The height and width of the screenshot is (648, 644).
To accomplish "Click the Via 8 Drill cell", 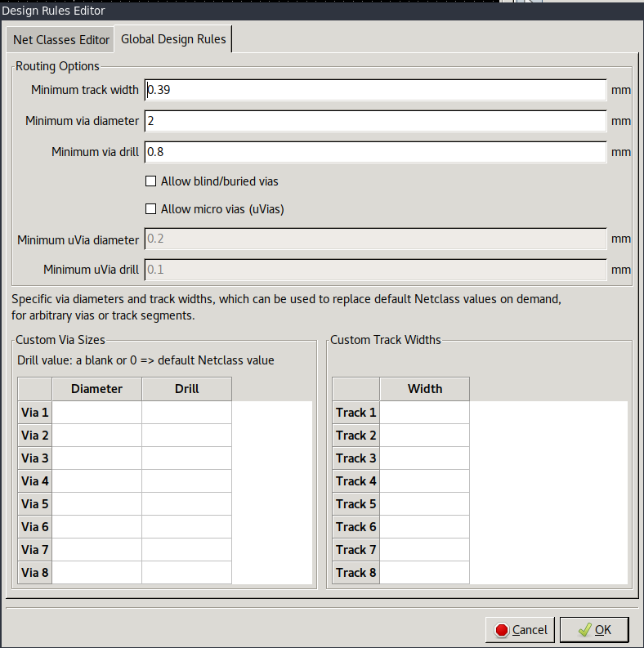I will (x=187, y=572).
